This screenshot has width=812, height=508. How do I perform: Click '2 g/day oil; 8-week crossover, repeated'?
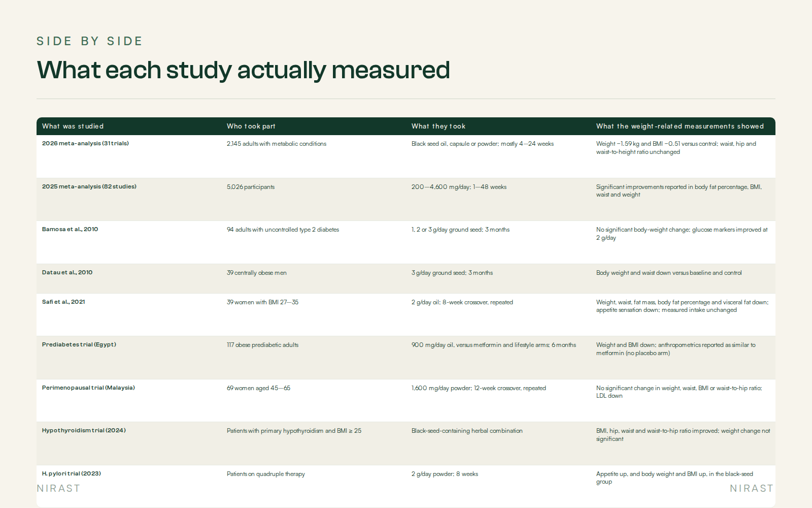point(462,302)
